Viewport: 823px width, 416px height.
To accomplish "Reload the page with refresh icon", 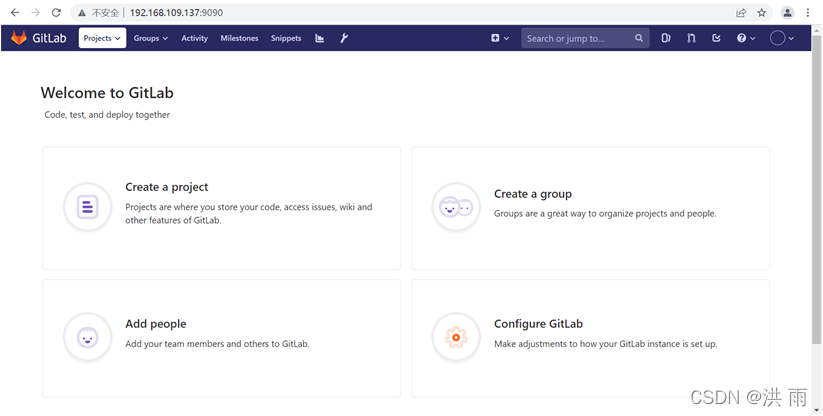I will 56,13.
